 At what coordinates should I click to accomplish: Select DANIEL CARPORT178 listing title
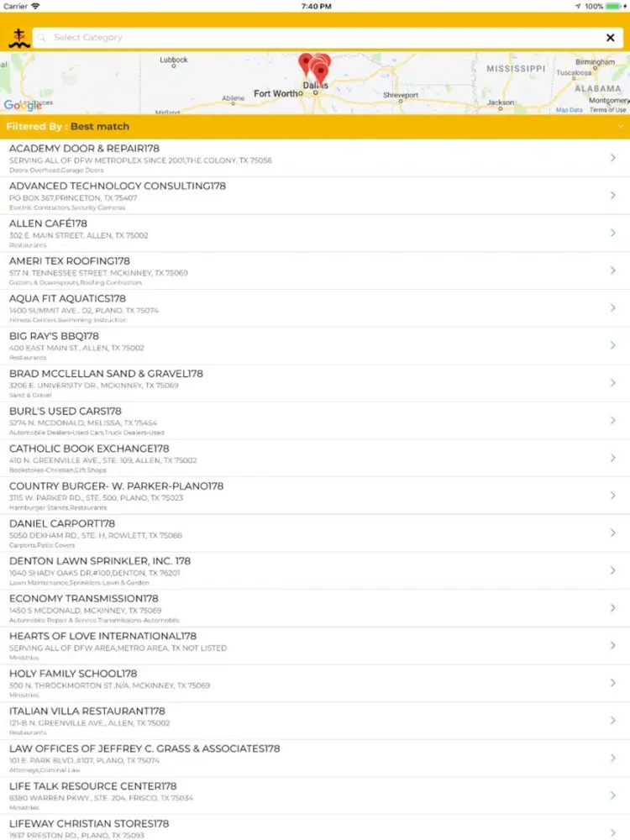point(62,523)
